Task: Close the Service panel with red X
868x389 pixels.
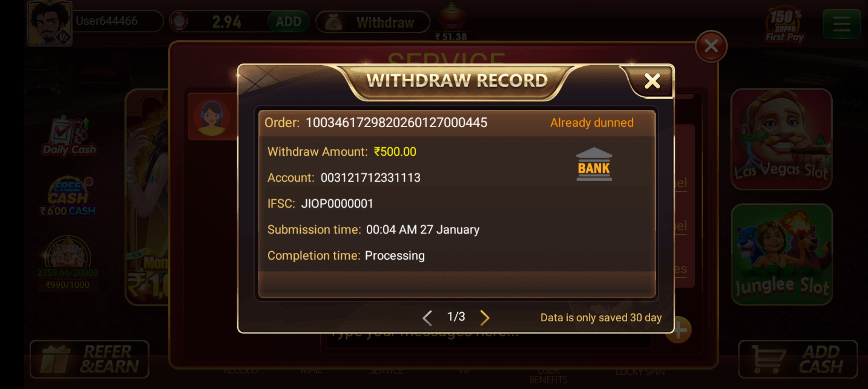Action: (711, 46)
